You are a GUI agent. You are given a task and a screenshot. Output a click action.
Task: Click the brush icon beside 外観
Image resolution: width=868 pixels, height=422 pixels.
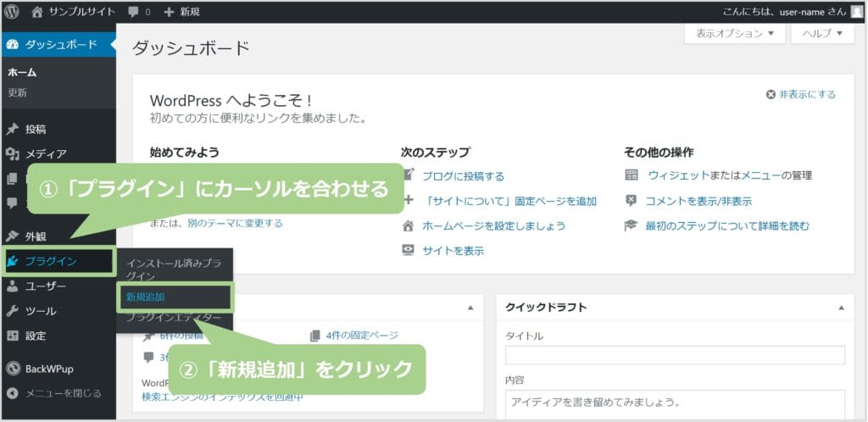coord(12,236)
